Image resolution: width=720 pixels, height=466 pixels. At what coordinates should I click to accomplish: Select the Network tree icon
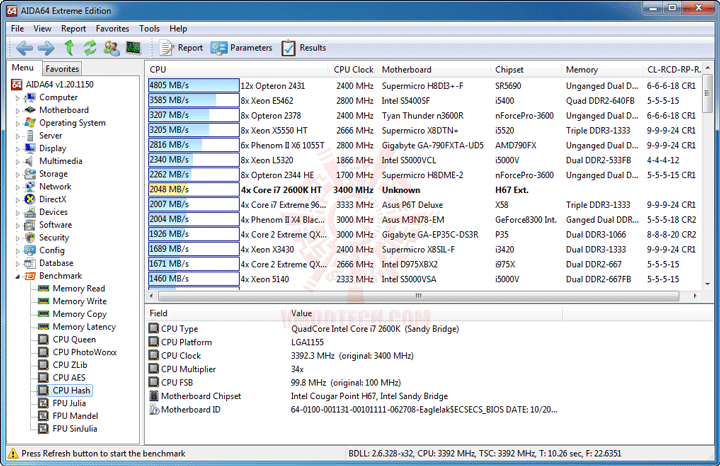pyautogui.click(x=30, y=187)
